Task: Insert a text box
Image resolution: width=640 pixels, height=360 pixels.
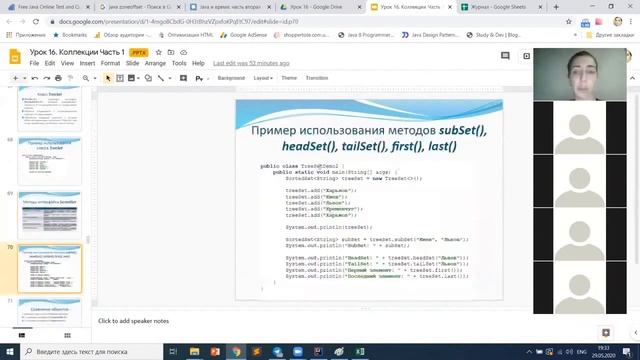Action: pyautogui.click(x=120, y=78)
